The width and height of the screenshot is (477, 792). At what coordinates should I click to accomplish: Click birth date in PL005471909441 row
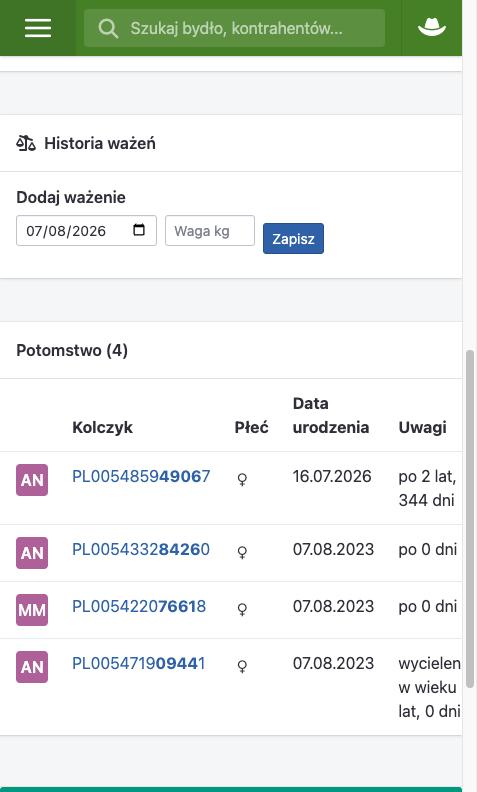(333, 663)
